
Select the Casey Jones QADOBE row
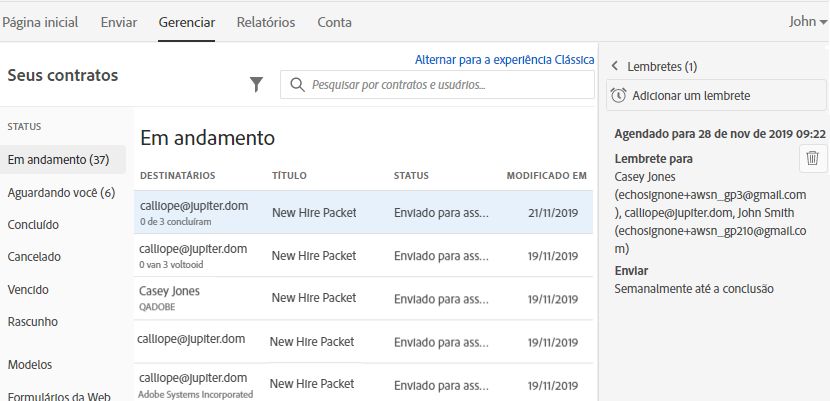(363, 298)
